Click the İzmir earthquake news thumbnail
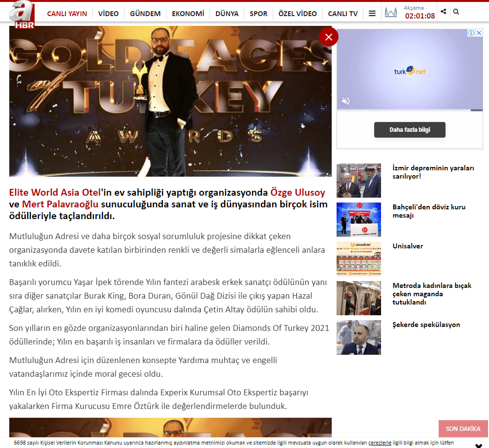489x448 pixels. (x=359, y=181)
